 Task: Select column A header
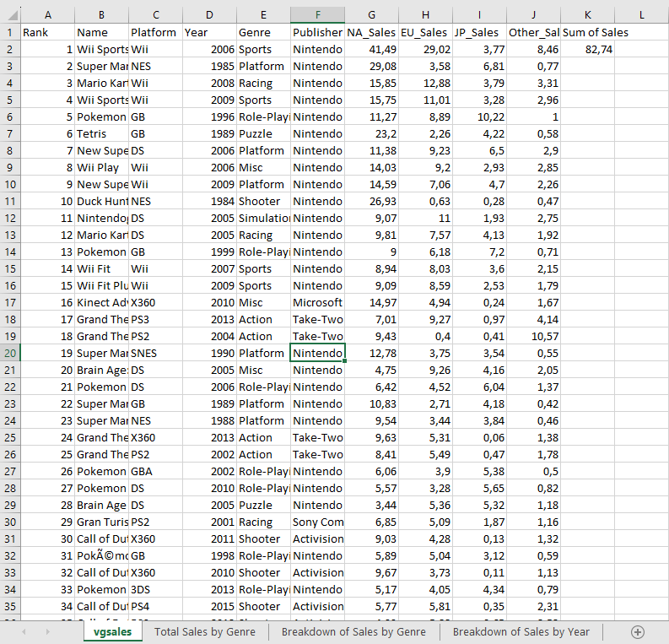48,15
